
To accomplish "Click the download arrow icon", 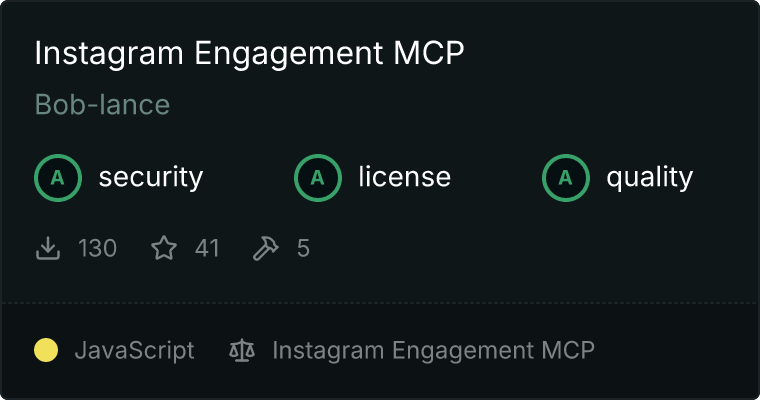I will pyautogui.click(x=48, y=248).
